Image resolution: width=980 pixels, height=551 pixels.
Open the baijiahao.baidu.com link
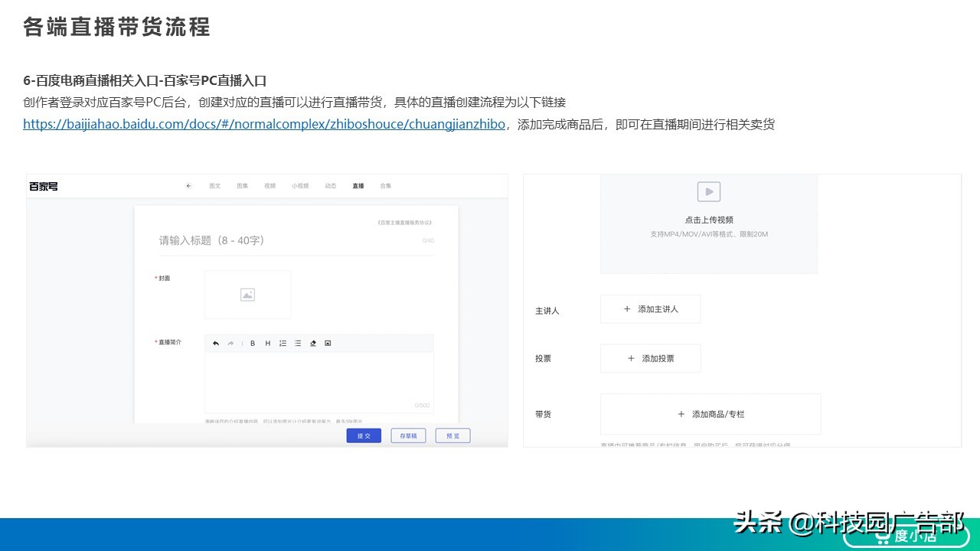[x=260, y=124]
